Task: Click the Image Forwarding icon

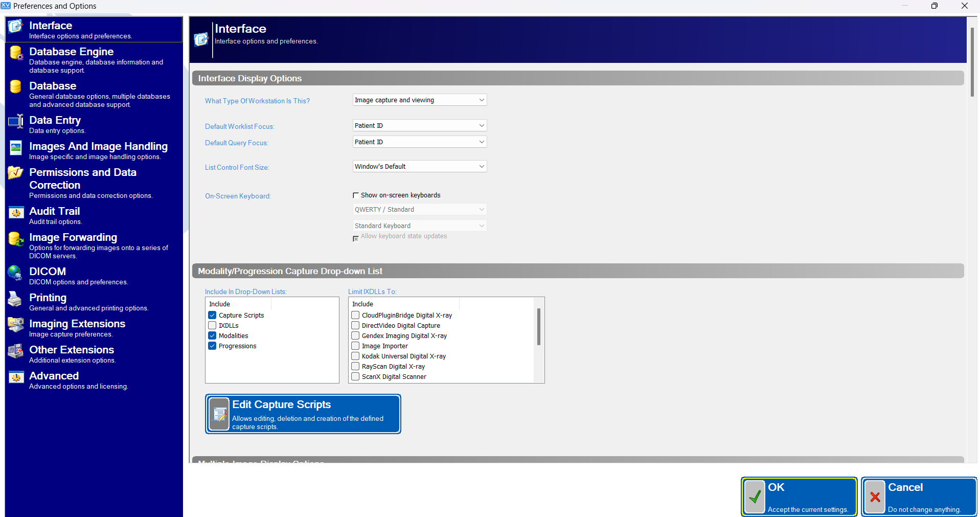Action: click(x=16, y=239)
